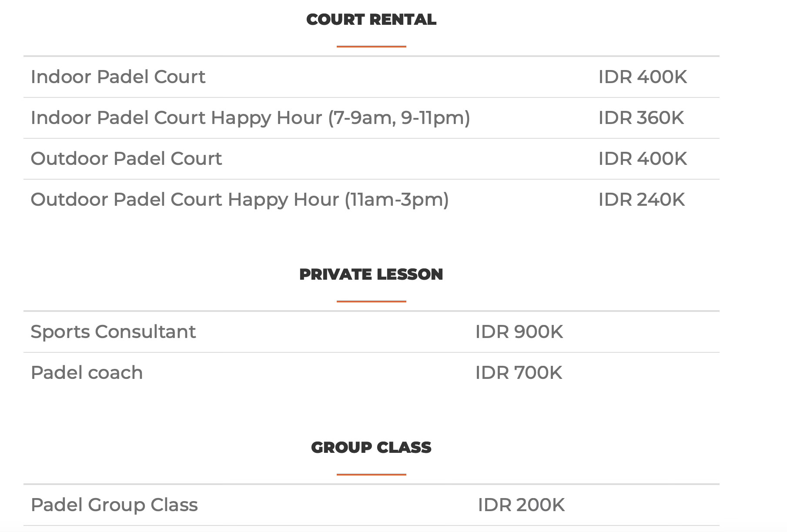Click IDR 400K price for regular Outdoor Padel Court
The width and height of the screenshot is (787, 532).
pyautogui.click(x=642, y=159)
